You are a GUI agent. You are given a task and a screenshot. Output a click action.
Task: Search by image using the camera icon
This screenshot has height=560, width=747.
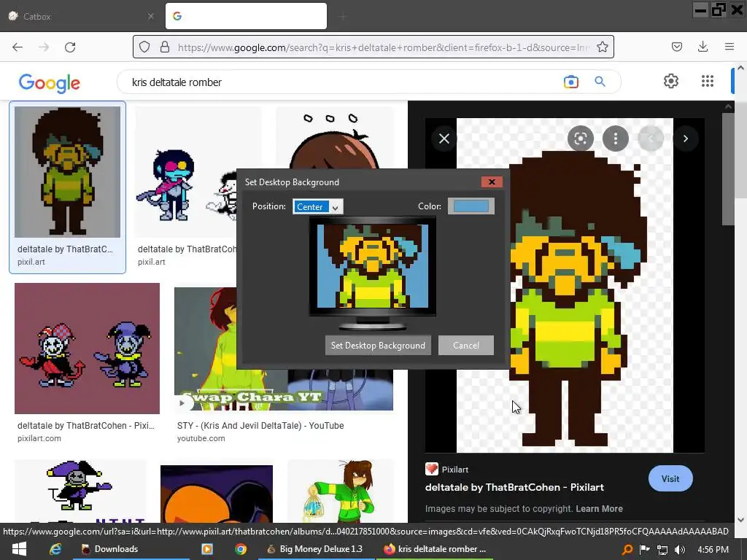point(570,82)
